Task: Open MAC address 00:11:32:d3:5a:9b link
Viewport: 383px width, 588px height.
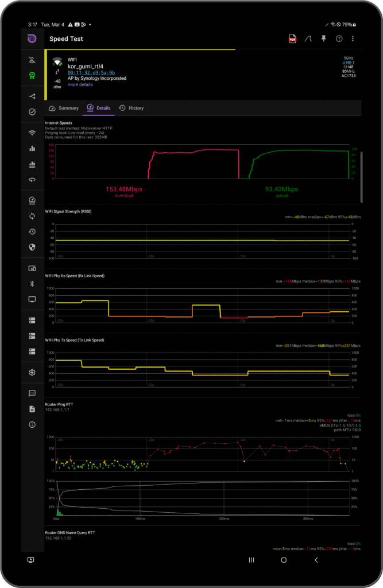Action: (91, 73)
